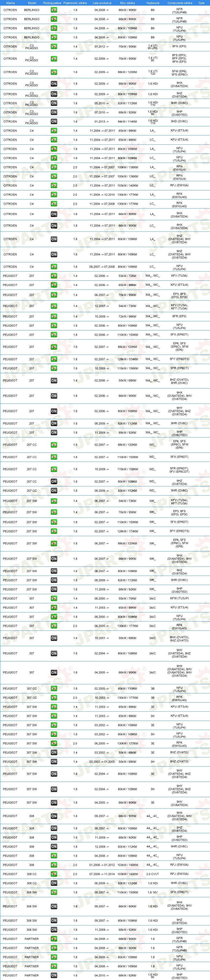Click petrol icon in Peugeot 308 CC 2.0 CVVT row
The image size is (210, 980).
click(x=54, y=874)
